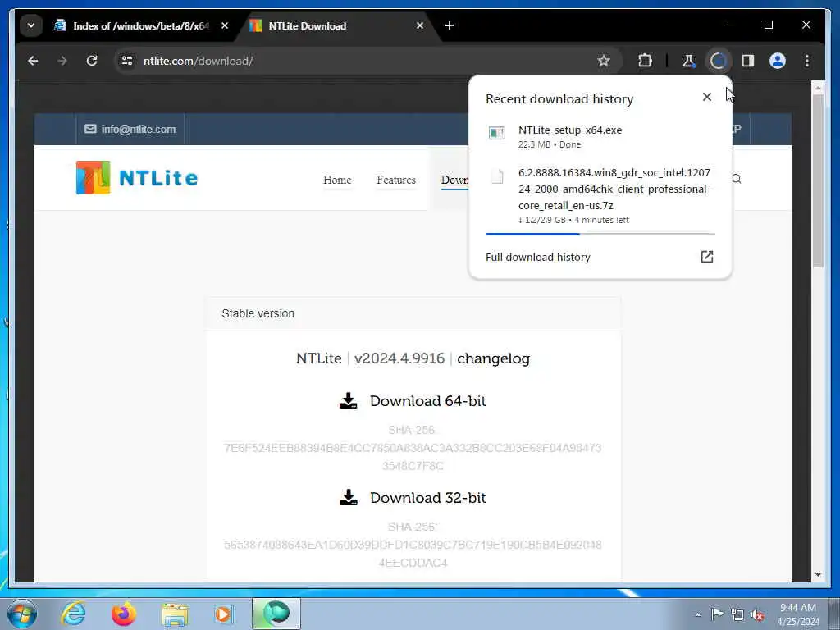Close the NTLite Download tab

point(420,25)
